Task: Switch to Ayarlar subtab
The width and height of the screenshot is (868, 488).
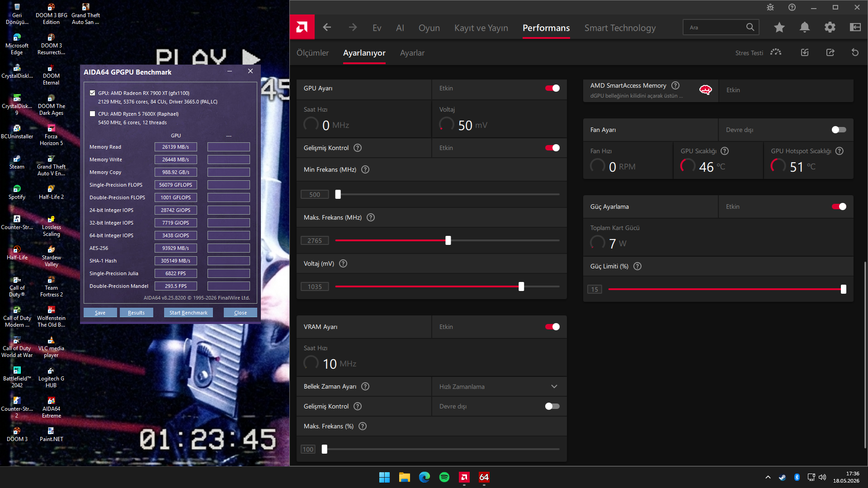Action: [412, 53]
